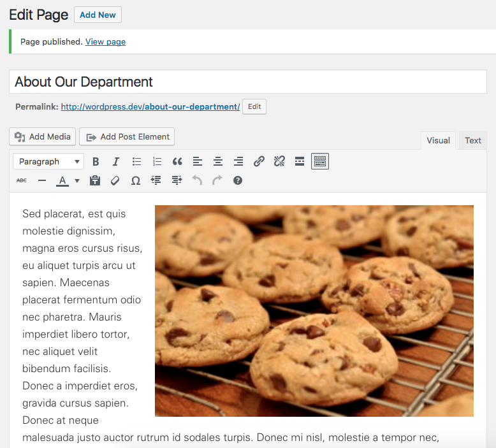Open the Paragraph format dropdown

tap(48, 162)
